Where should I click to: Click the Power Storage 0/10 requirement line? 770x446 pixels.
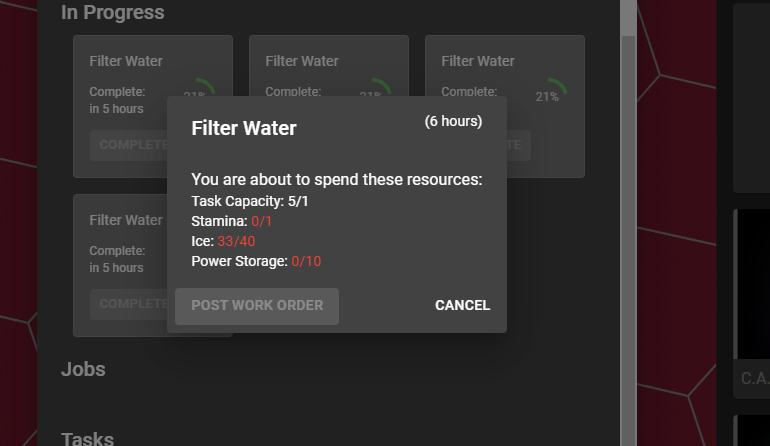click(x=256, y=261)
